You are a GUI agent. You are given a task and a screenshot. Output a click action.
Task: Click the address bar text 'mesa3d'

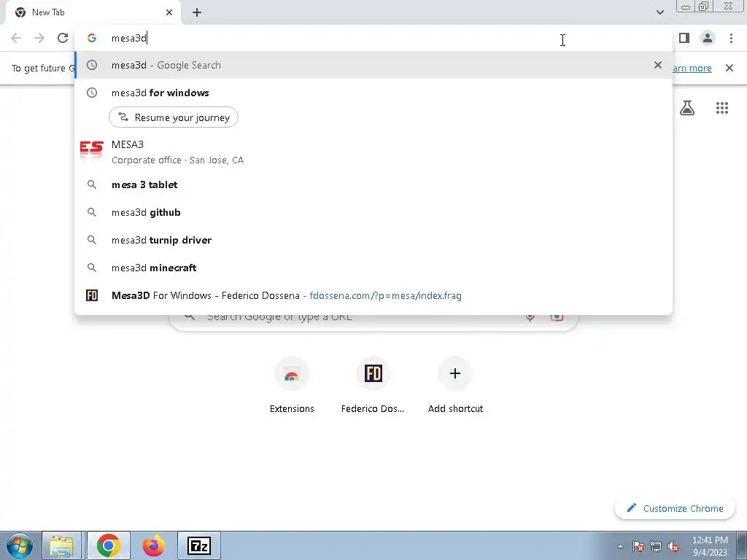click(x=129, y=38)
